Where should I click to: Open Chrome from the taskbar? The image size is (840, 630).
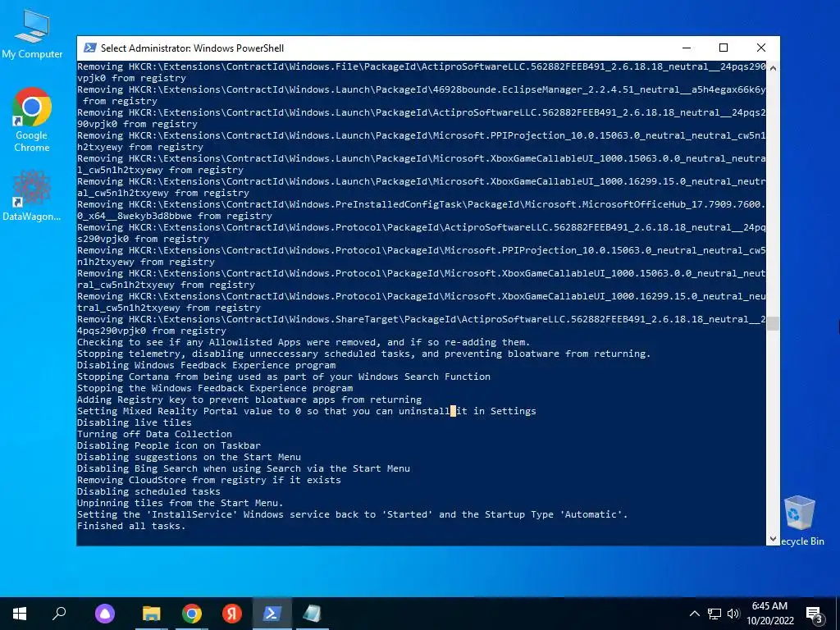click(x=192, y=614)
